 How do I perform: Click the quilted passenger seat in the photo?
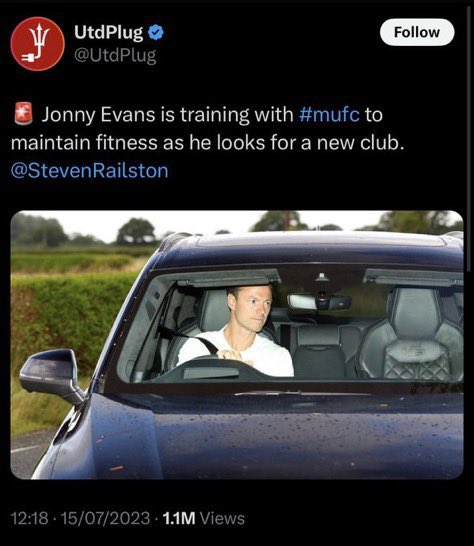pyautogui.click(x=411, y=334)
